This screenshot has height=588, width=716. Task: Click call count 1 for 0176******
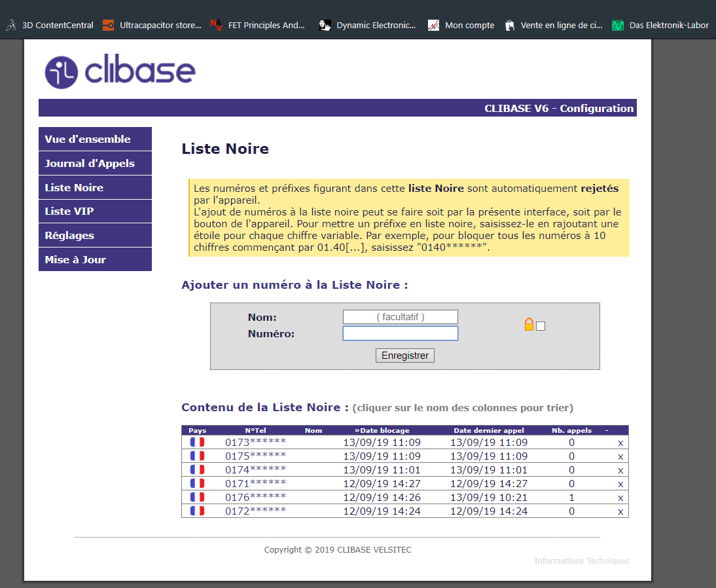point(571,497)
